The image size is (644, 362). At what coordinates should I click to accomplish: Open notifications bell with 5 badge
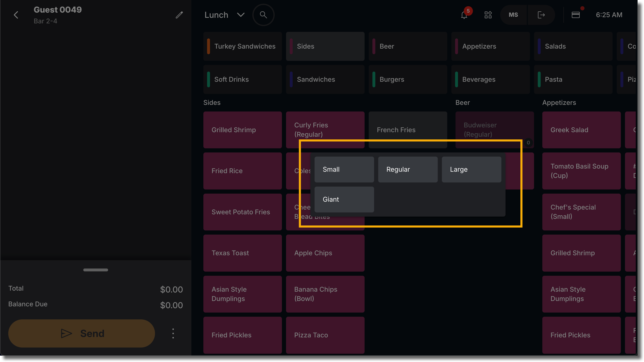click(464, 14)
